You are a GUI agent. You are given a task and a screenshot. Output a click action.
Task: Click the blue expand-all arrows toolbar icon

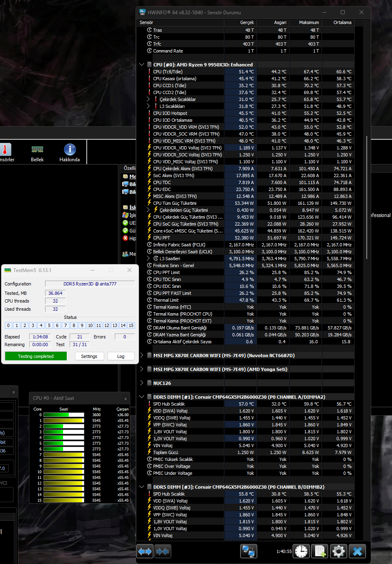pos(145,551)
